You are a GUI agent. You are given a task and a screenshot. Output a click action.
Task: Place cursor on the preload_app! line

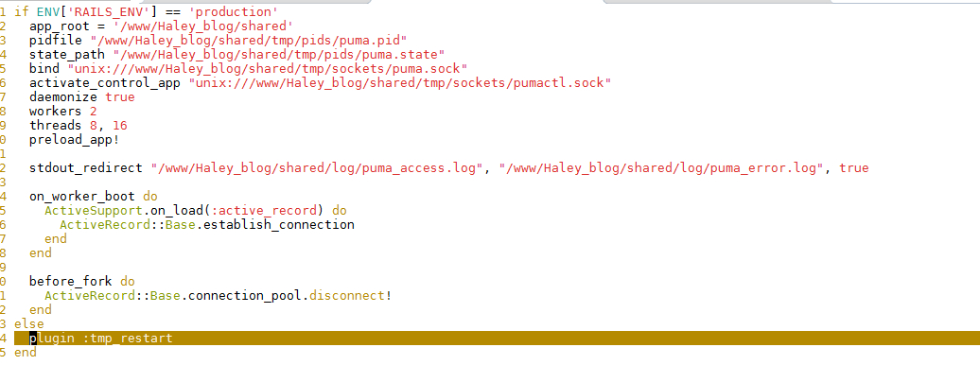(75, 139)
